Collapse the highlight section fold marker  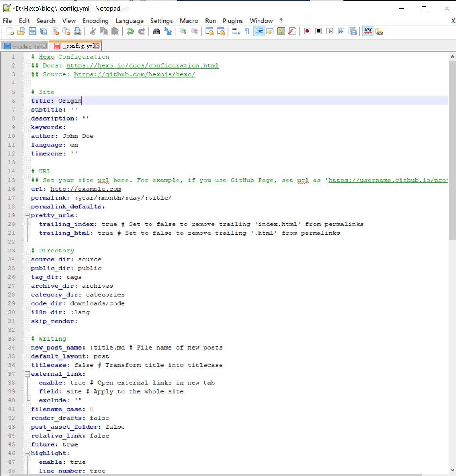point(27,453)
